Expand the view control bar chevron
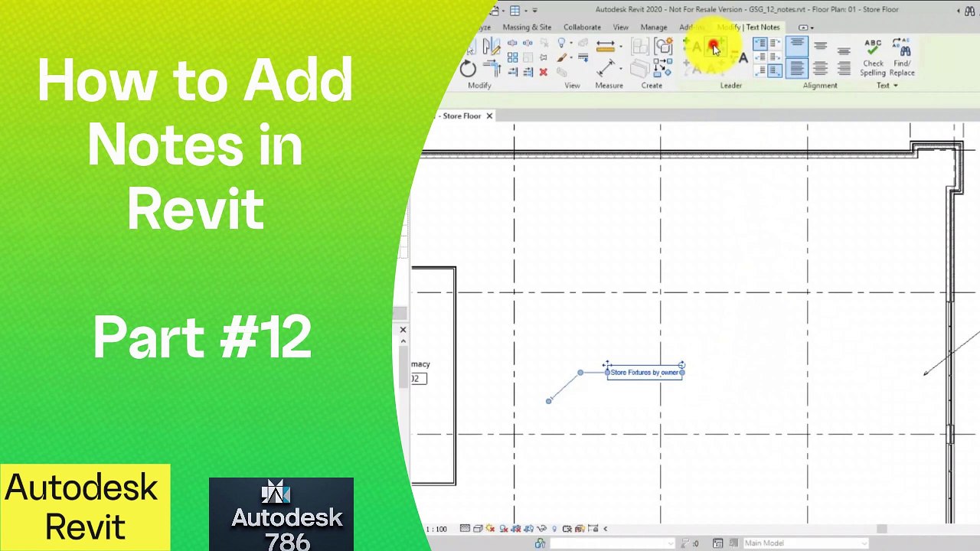This screenshot has width=980, height=551. [605, 528]
